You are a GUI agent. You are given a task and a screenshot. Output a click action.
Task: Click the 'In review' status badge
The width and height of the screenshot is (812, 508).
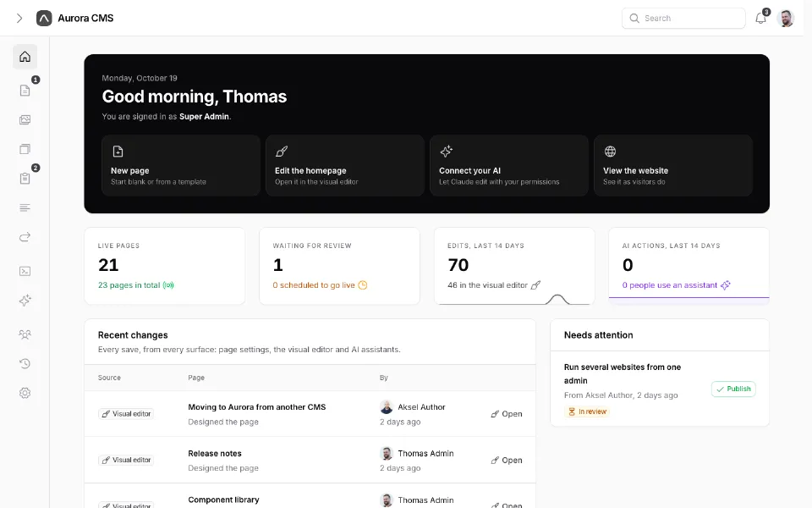(x=587, y=411)
